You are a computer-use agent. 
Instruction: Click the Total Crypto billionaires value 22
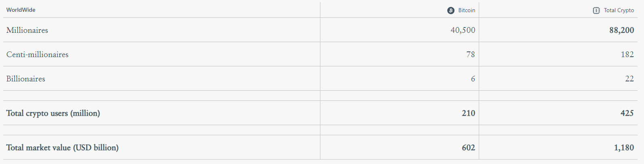coord(630,79)
